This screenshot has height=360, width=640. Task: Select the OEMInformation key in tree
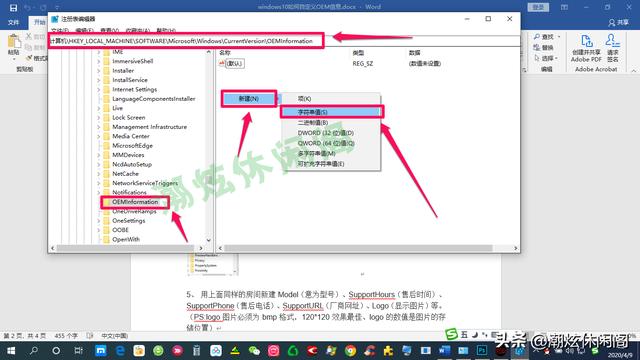(135, 202)
